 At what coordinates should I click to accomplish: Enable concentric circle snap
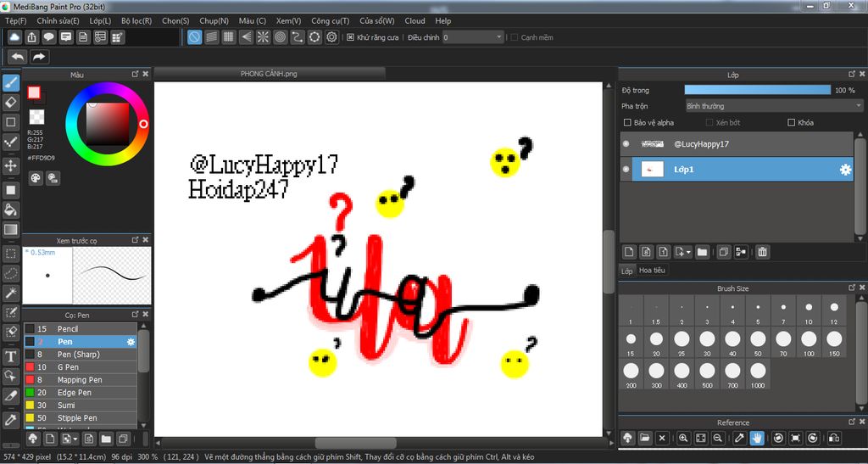280,37
